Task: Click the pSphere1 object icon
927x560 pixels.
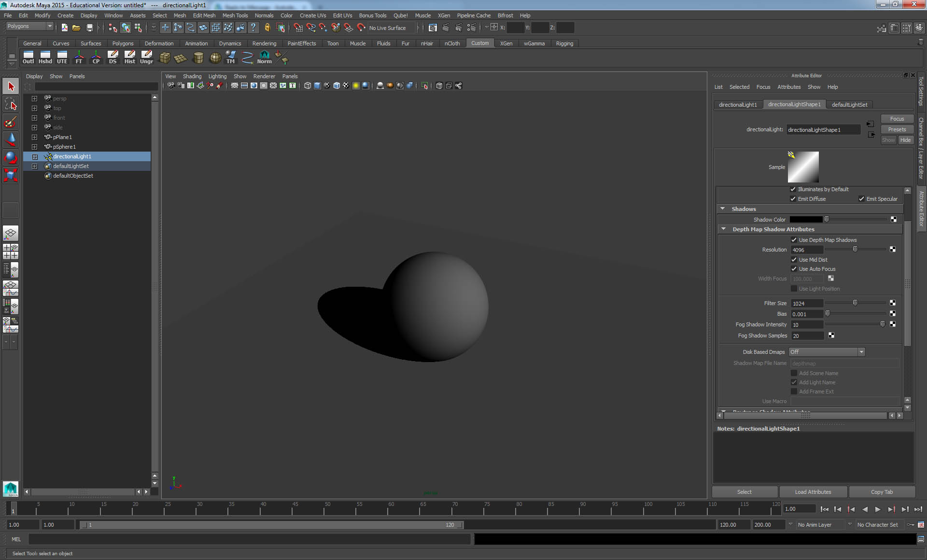Action: tap(48, 146)
